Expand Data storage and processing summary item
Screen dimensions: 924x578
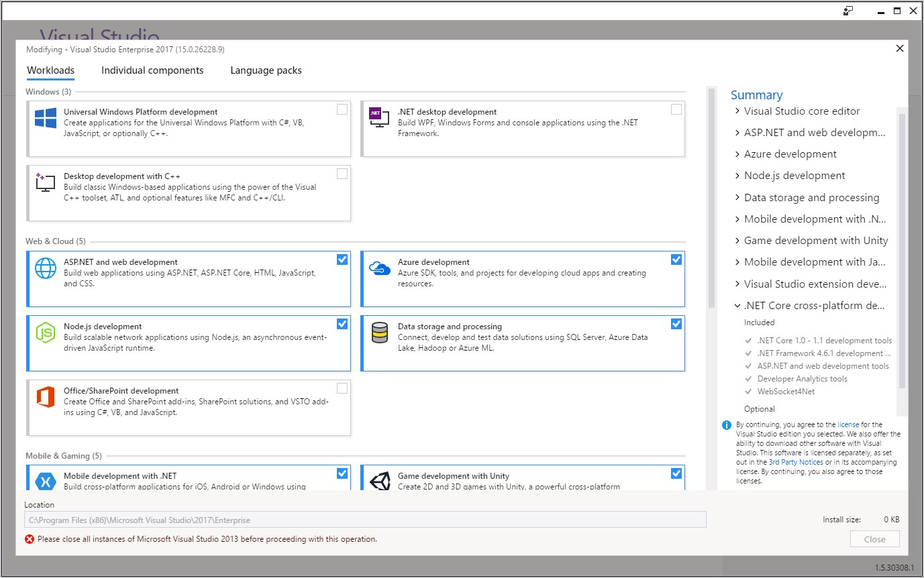pyautogui.click(x=737, y=198)
